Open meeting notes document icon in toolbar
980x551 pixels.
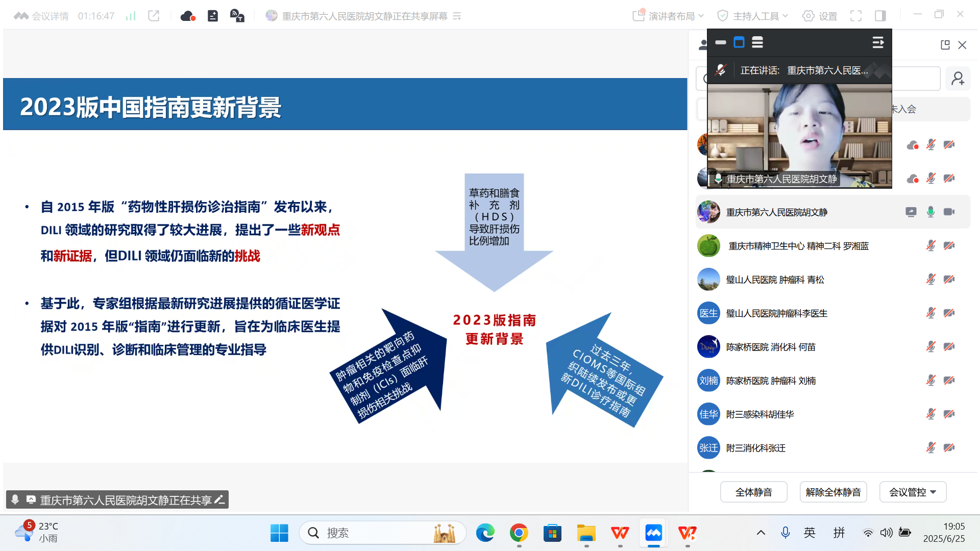pyautogui.click(x=213, y=16)
